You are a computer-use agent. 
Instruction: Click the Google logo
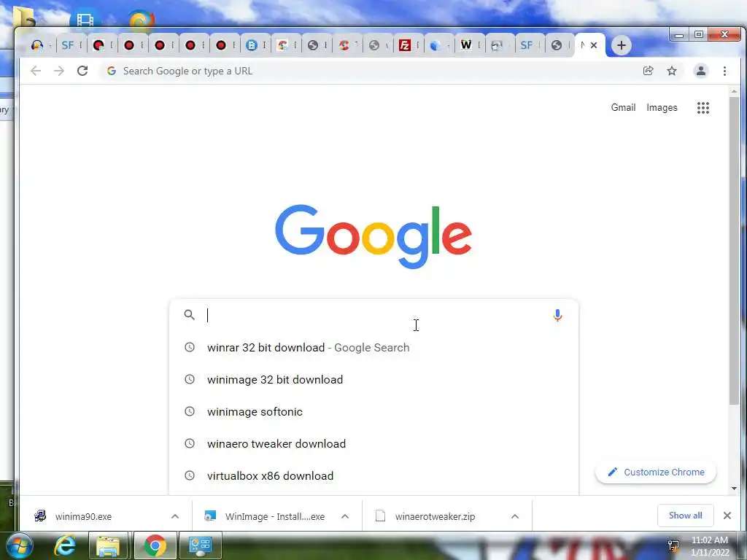click(373, 237)
